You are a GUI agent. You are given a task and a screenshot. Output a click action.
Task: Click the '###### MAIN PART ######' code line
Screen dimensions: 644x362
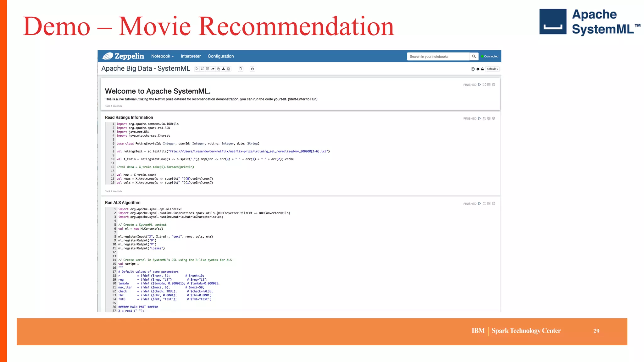[x=138, y=307]
